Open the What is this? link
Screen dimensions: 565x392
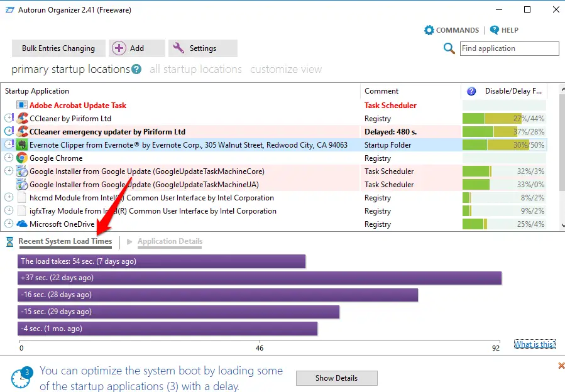pyautogui.click(x=535, y=344)
